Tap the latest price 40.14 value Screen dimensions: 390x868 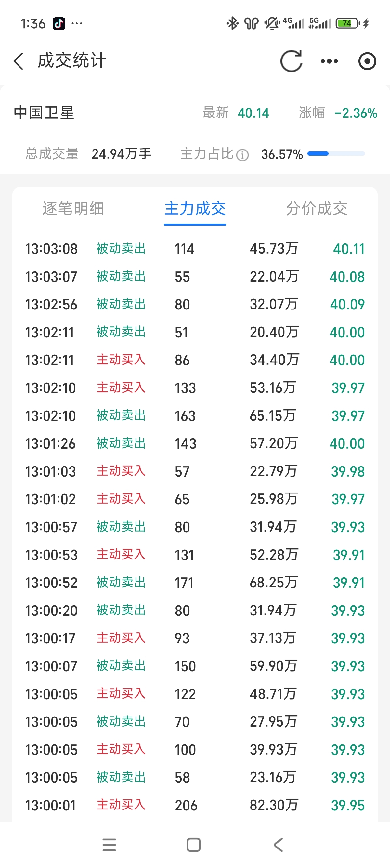coord(253,113)
